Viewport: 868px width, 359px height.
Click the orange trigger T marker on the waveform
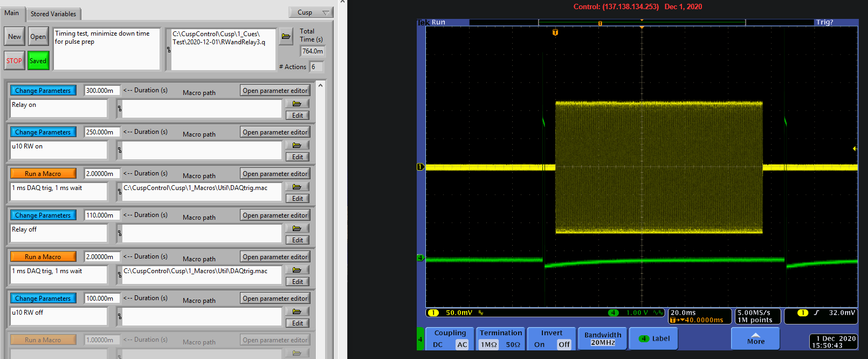(555, 32)
